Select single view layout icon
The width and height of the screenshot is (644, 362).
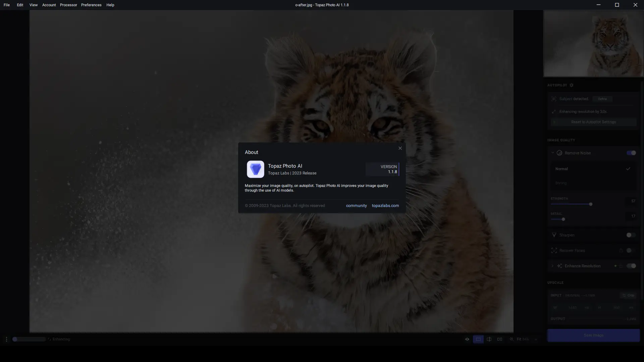point(478,339)
